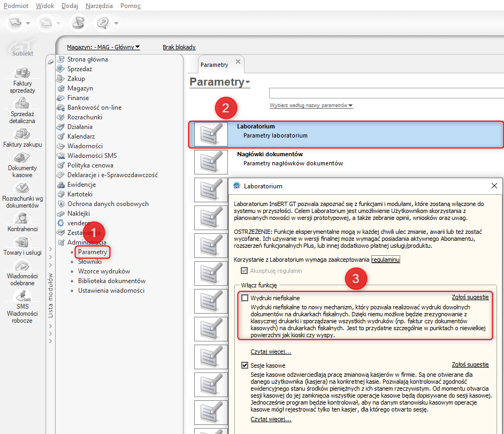Click the Brak blokady link

pyautogui.click(x=179, y=47)
